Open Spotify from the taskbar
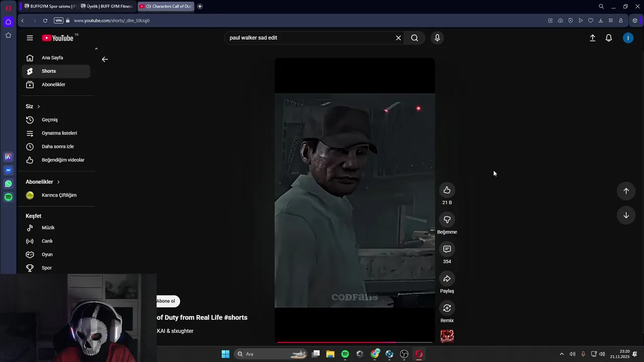The image size is (644, 362). [345, 354]
